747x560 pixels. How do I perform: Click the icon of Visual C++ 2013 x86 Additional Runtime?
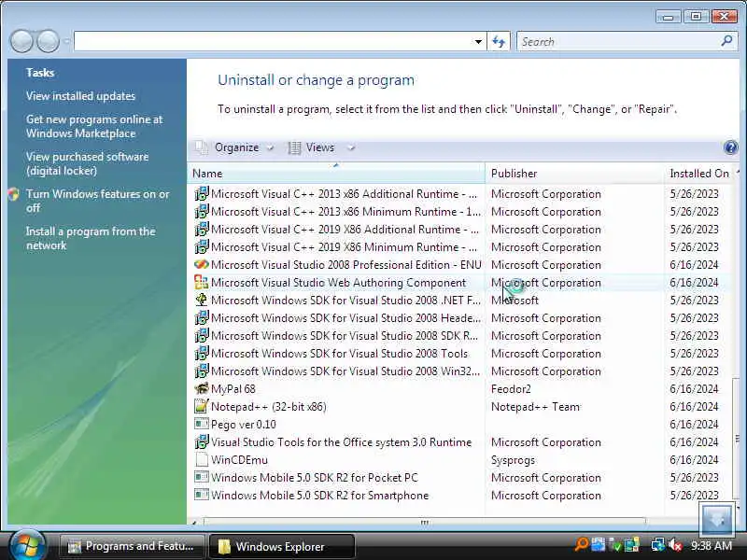pyautogui.click(x=202, y=194)
